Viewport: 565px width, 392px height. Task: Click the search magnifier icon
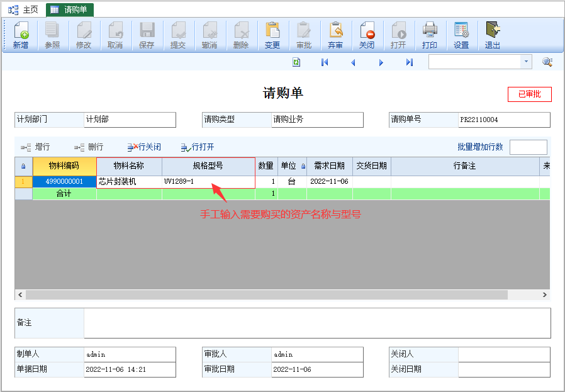[x=547, y=62]
